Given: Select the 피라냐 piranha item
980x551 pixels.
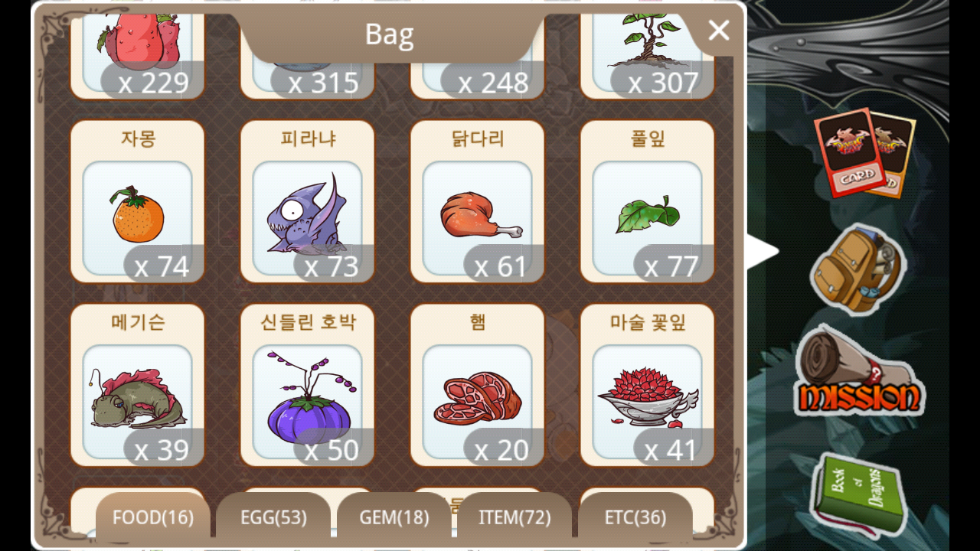Looking at the screenshot, I should [x=308, y=202].
